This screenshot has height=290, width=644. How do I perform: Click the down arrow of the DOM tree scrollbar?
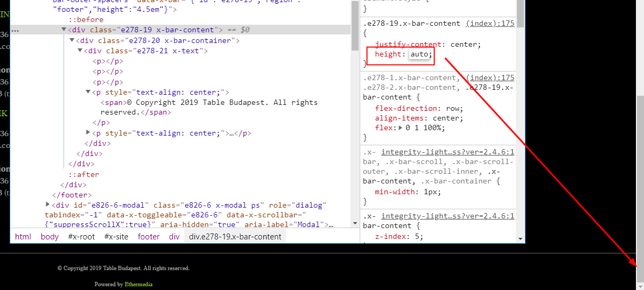click(x=354, y=223)
